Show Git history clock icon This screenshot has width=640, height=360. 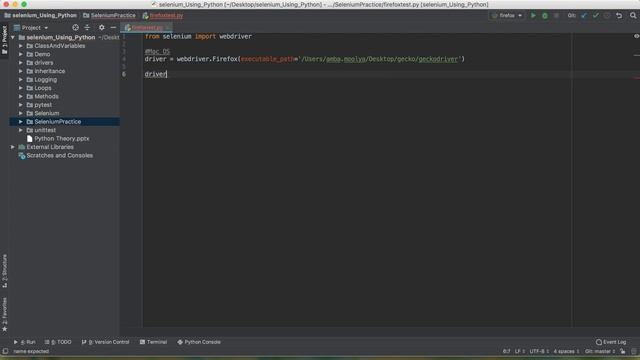click(x=607, y=16)
